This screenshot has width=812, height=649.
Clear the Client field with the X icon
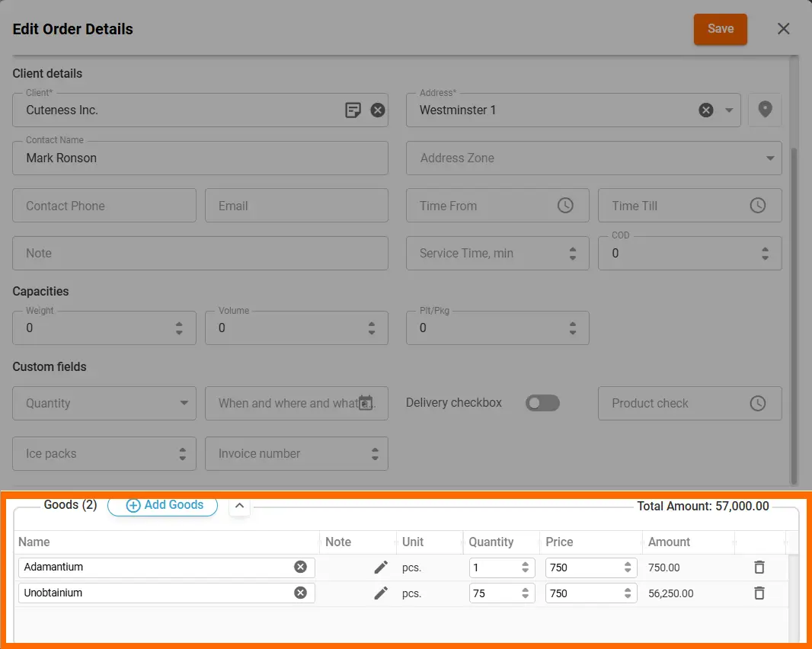[x=378, y=110]
